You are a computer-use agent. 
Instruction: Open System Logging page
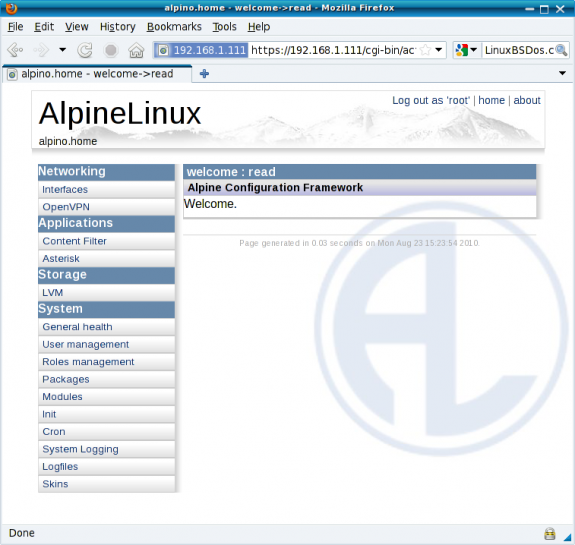click(106, 449)
